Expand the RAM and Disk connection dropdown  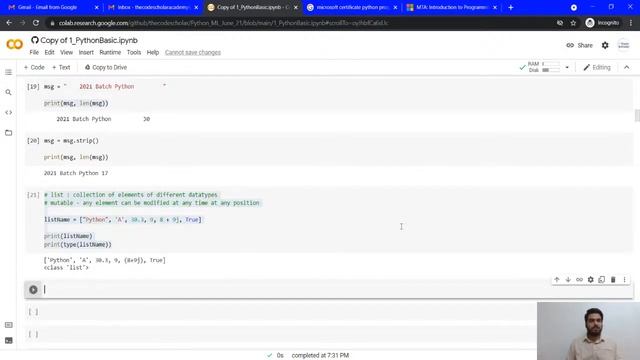coord(567,67)
